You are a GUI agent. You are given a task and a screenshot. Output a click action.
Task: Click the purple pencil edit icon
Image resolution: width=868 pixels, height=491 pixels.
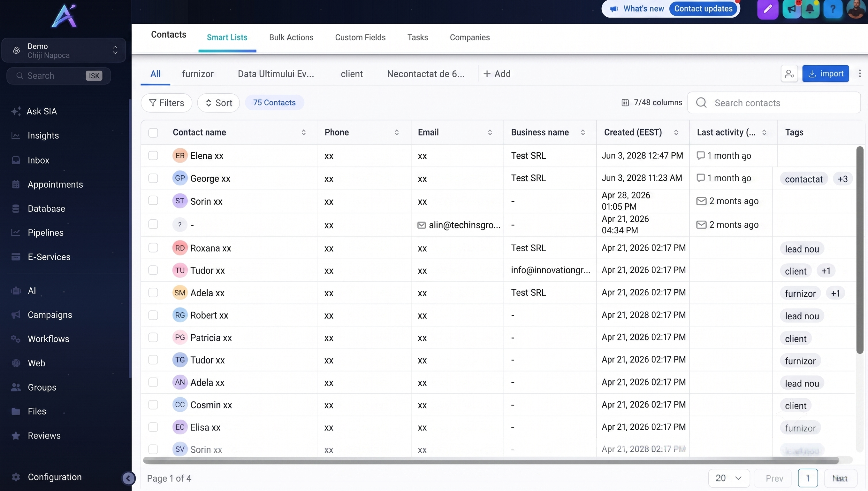click(768, 9)
